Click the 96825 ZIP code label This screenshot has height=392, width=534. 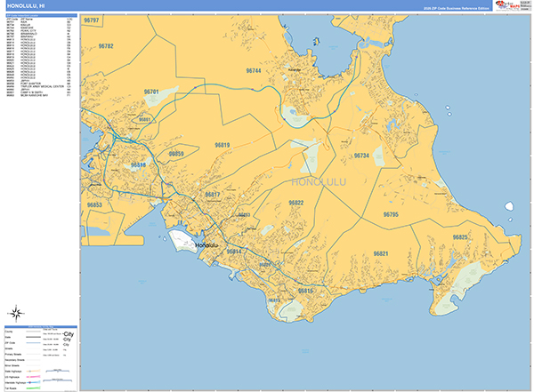point(459,237)
